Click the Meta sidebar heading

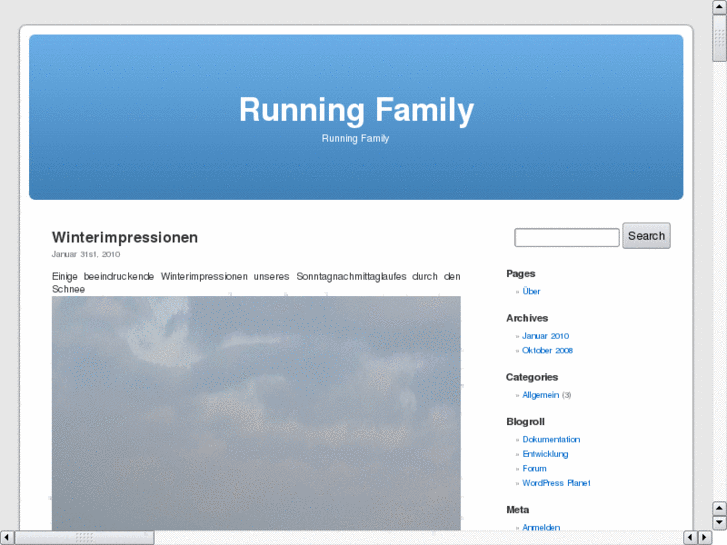517,510
